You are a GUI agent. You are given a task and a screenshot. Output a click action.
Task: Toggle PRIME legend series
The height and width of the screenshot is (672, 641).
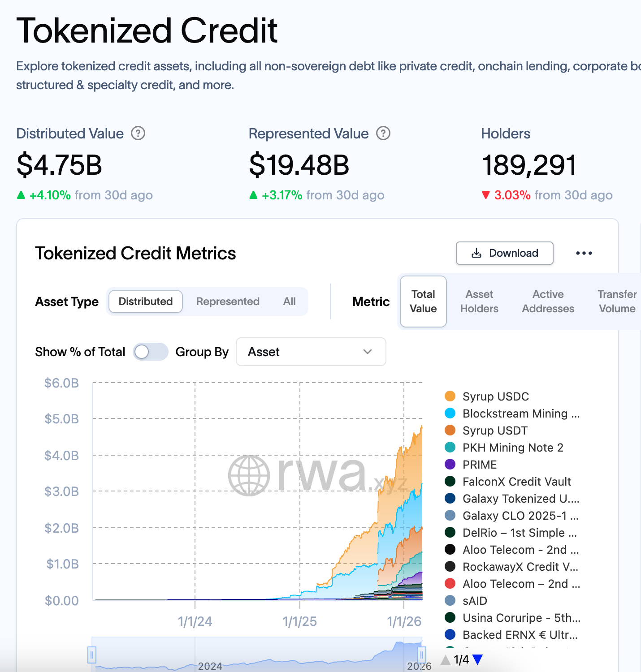tap(471, 465)
